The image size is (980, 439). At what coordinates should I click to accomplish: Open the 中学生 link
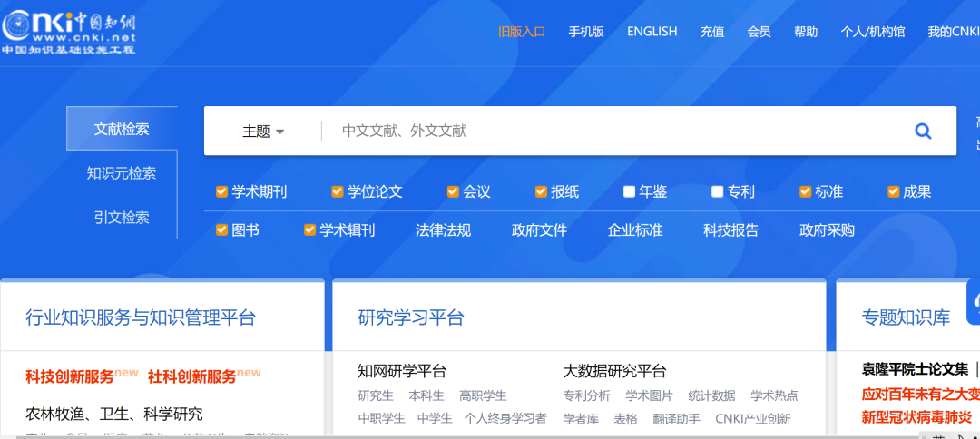435,418
